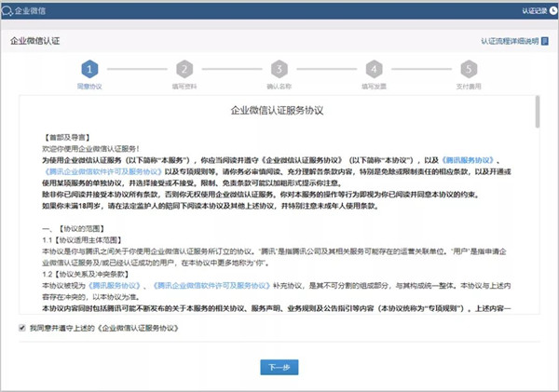Click the 企业微信 logo icon
The image size is (559, 392).
pos(7,11)
